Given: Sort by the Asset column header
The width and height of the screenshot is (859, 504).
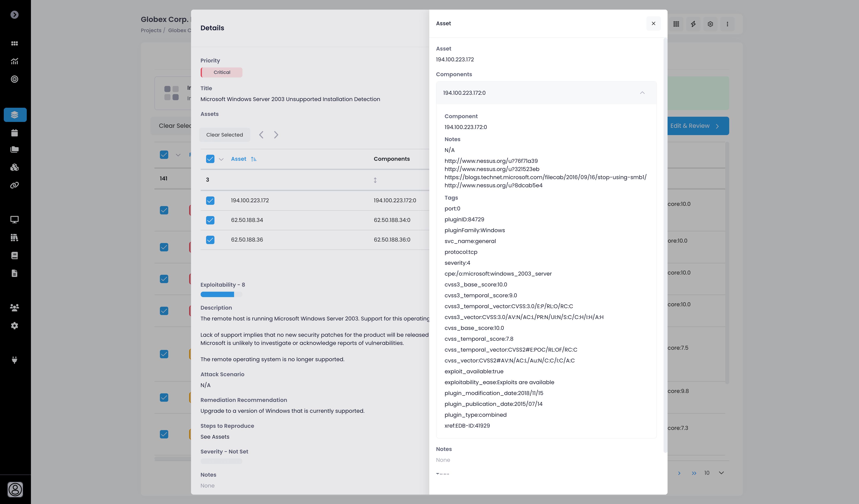Looking at the screenshot, I should [239, 159].
